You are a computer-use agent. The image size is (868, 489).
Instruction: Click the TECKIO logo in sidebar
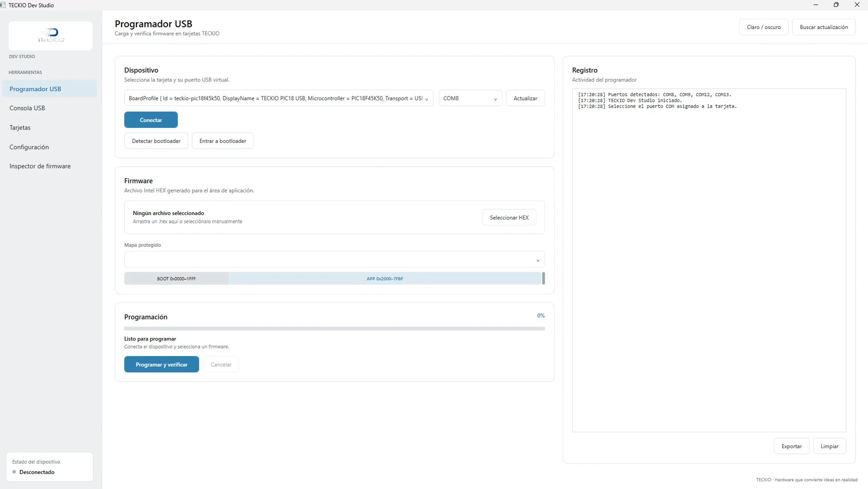[x=51, y=35]
